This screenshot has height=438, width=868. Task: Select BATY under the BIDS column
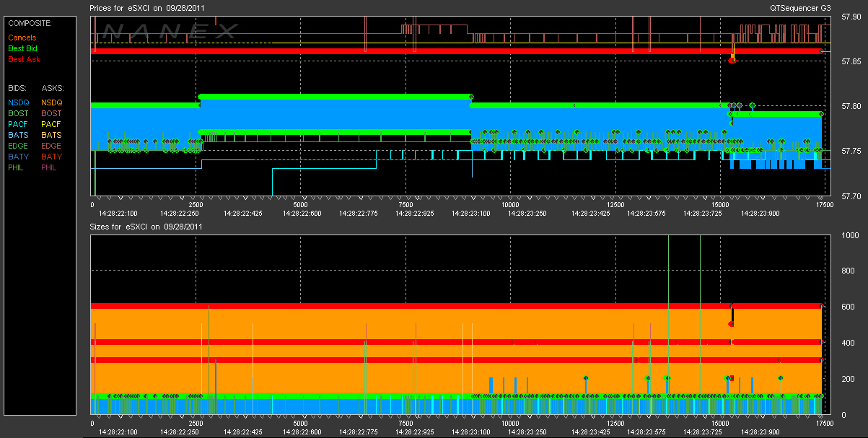pyautogui.click(x=18, y=157)
